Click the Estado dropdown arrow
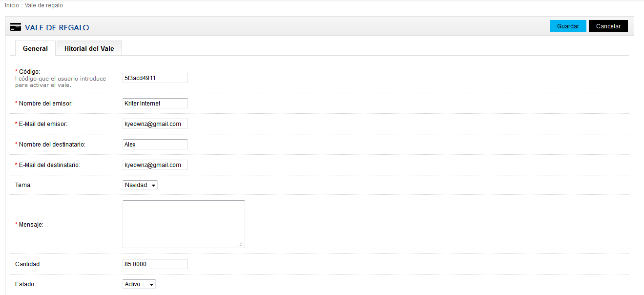Image resolution: width=644 pixels, height=295 pixels. point(151,285)
